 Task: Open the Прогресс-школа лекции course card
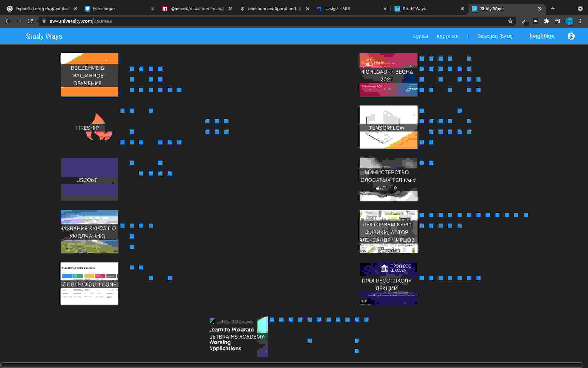click(x=389, y=284)
